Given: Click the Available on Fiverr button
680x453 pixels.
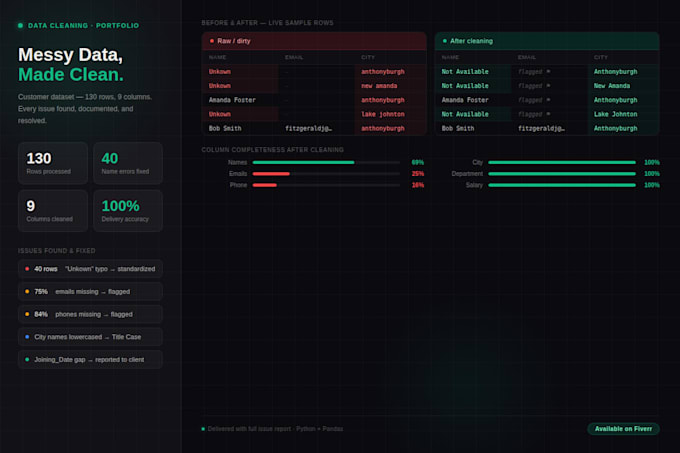Looking at the screenshot, I should pyautogui.click(x=623, y=429).
